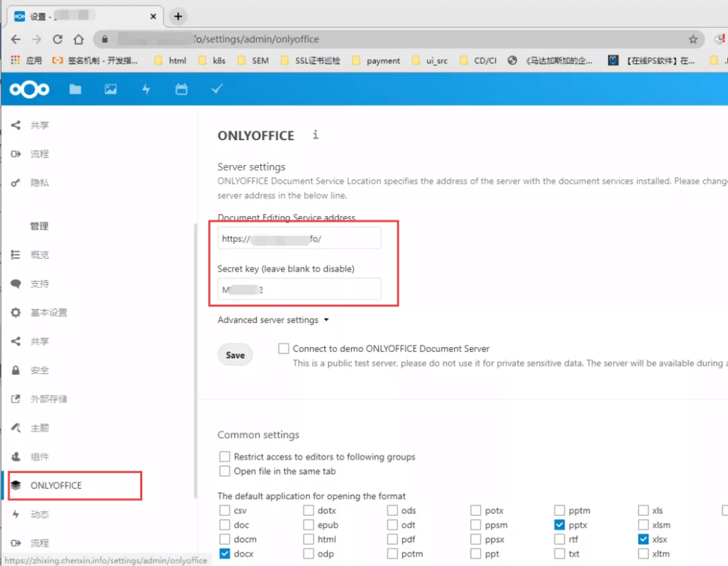The height and width of the screenshot is (566, 728).
Task: Open the Files app icon
Action: (x=75, y=89)
